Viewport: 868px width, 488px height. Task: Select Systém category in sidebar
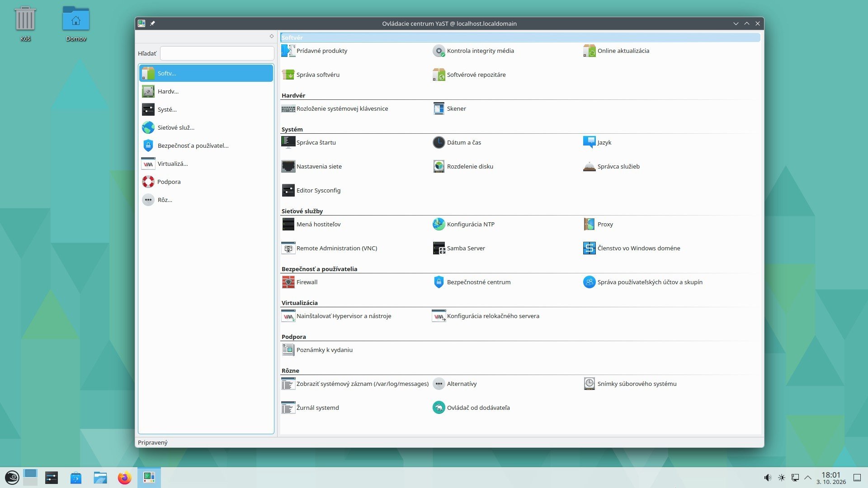click(x=206, y=109)
